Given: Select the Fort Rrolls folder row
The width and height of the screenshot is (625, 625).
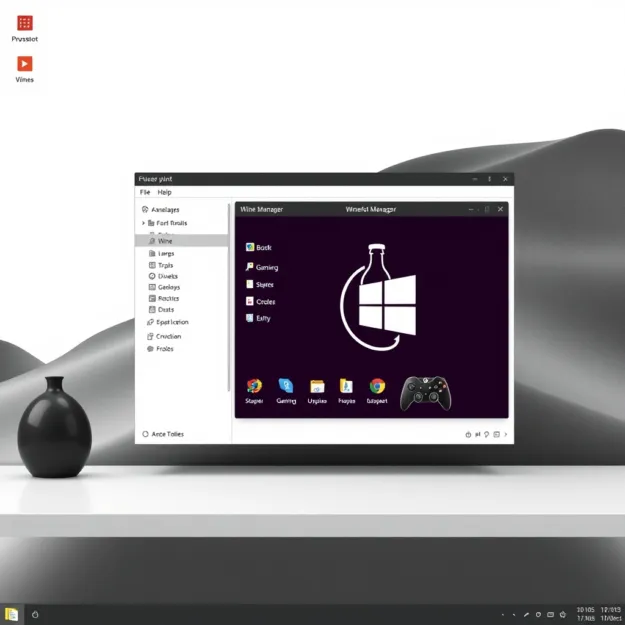Looking at the screenshot, I should tap(167, 223).
